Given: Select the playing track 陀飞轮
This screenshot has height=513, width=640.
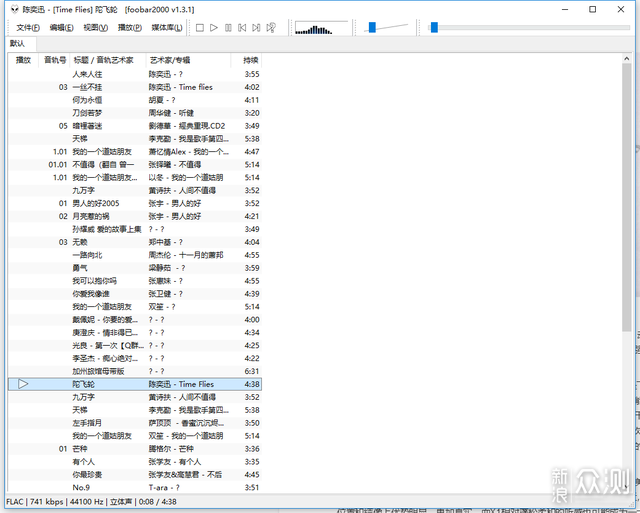Looking at the screenshot, I should click(135, 384).
